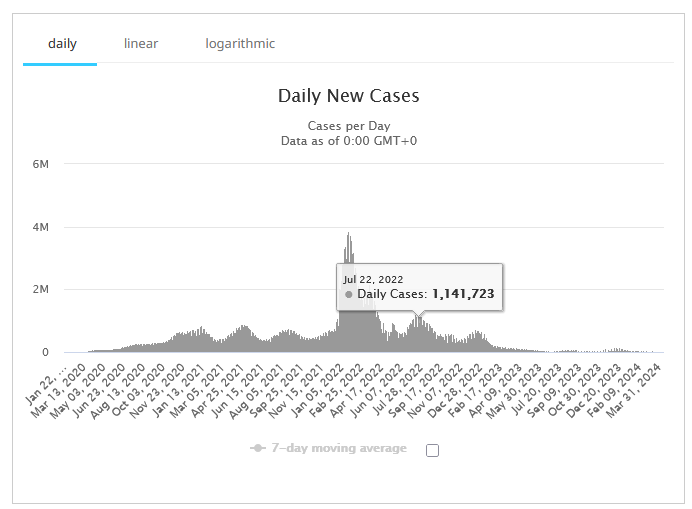Screen dimensions: 692x509
Task: Click the tooltip's grey series dot
Action: point(349,294)
